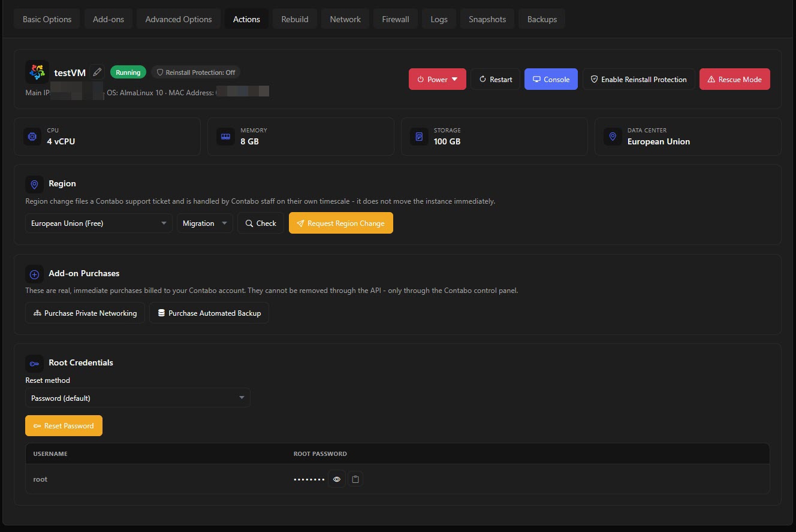The image size is (796, 532).
Task: Select the Actions tab
Action: coord(246,19)
